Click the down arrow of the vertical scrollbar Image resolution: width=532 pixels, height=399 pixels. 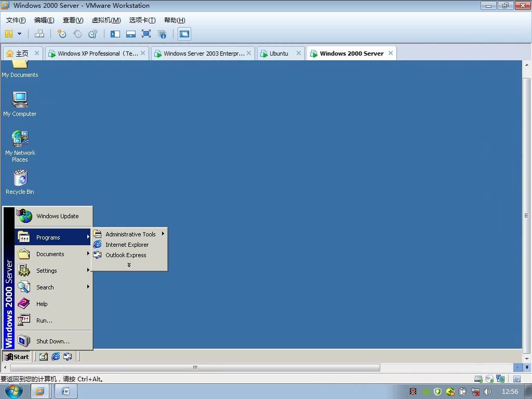click(527, 358)
